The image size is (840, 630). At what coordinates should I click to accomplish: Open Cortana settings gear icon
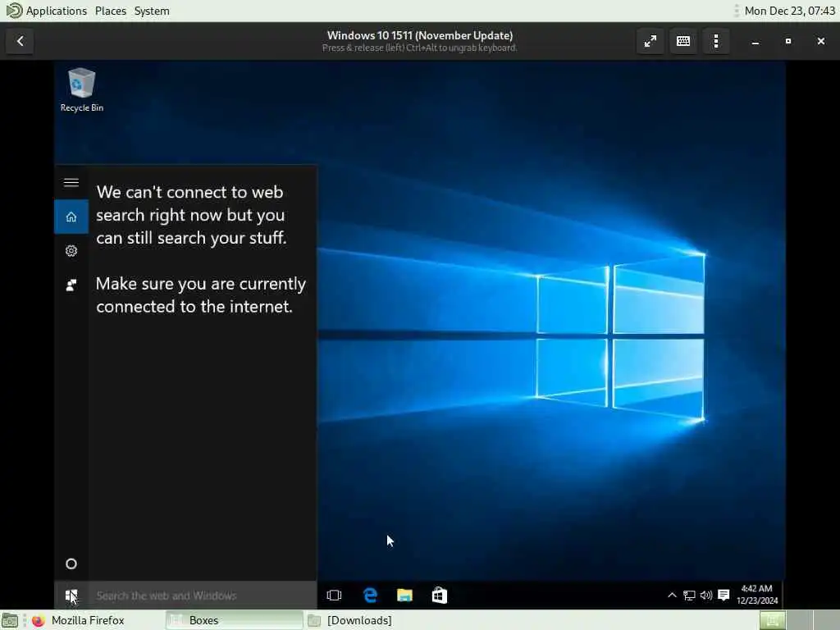(x=71, y=251)
